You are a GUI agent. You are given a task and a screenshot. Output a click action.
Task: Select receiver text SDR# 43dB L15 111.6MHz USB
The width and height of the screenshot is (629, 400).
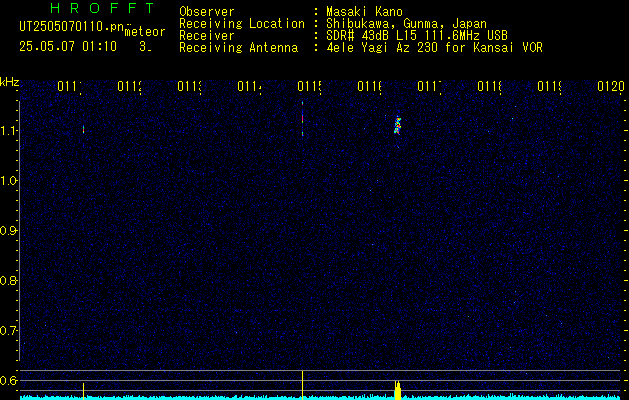tap(417, 36)
